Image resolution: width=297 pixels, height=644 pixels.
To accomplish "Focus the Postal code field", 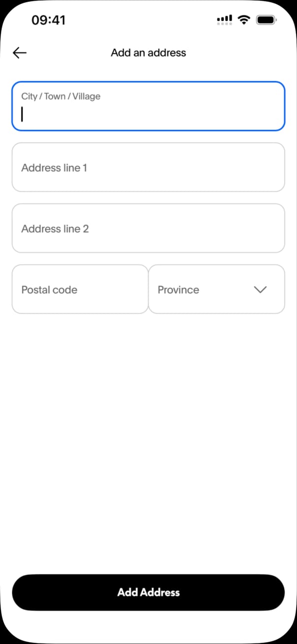I will [x=80, y=289].
